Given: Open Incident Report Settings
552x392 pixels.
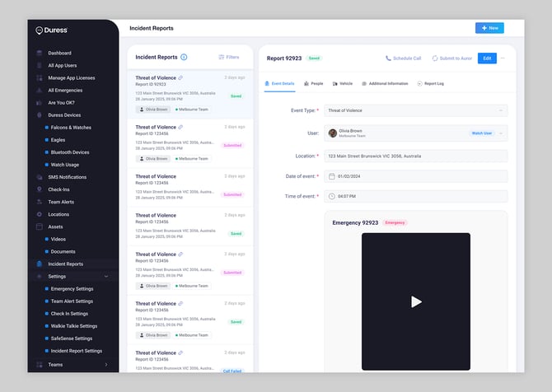Looking at the screenshot, I should (77, 351).
